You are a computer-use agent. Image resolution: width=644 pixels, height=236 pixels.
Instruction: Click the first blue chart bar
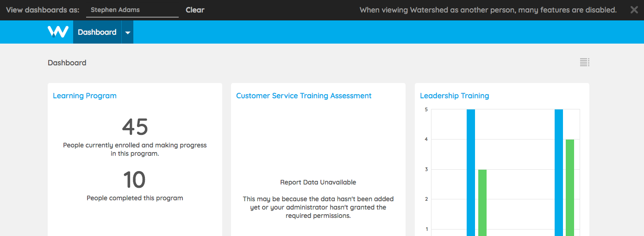pyautogui.click(x=471, y=172)
